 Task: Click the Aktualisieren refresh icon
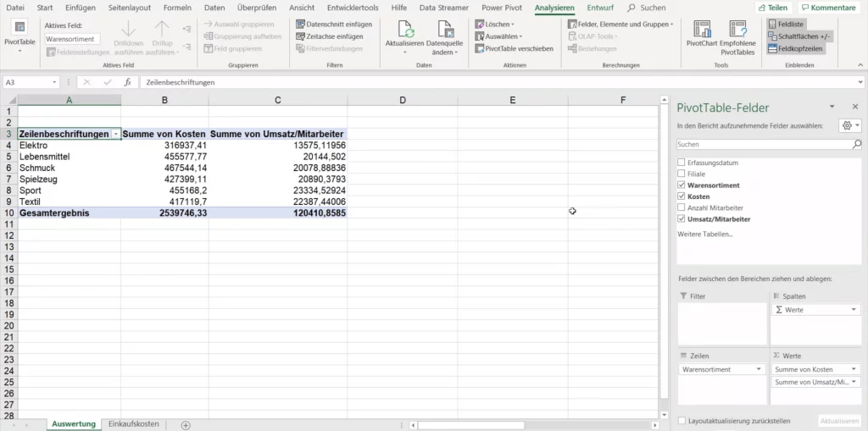click(405, 29)
